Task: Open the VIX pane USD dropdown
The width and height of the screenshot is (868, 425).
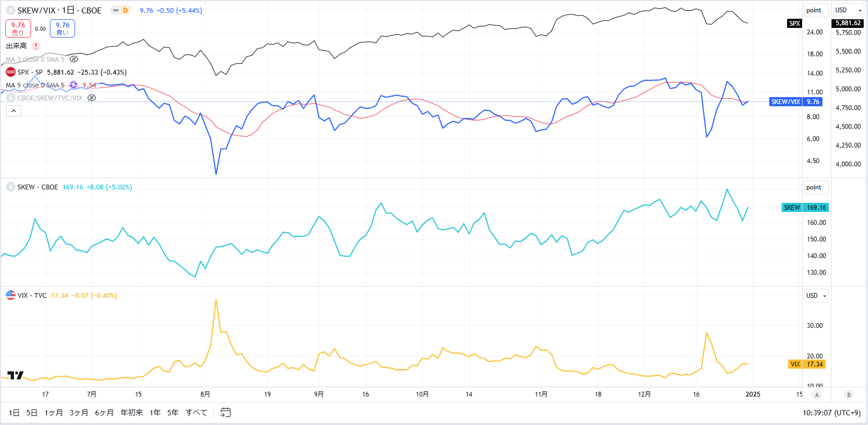Action: click(x=816, y=296)
